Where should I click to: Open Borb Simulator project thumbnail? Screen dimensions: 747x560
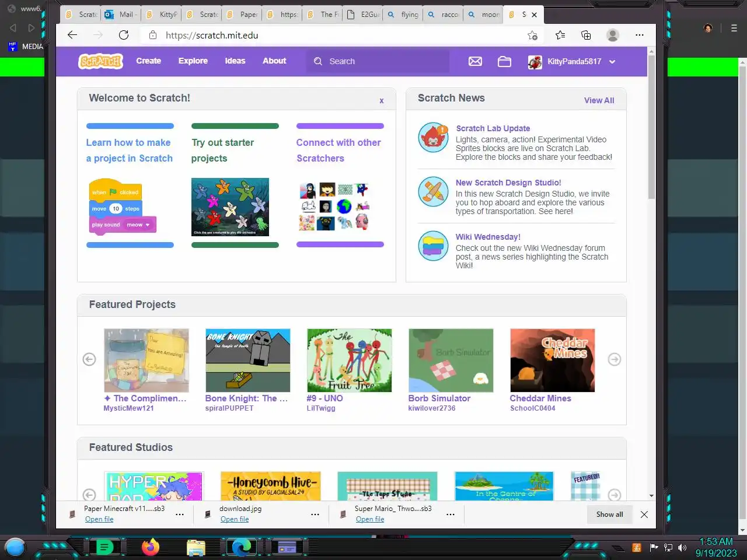[451, 360]
